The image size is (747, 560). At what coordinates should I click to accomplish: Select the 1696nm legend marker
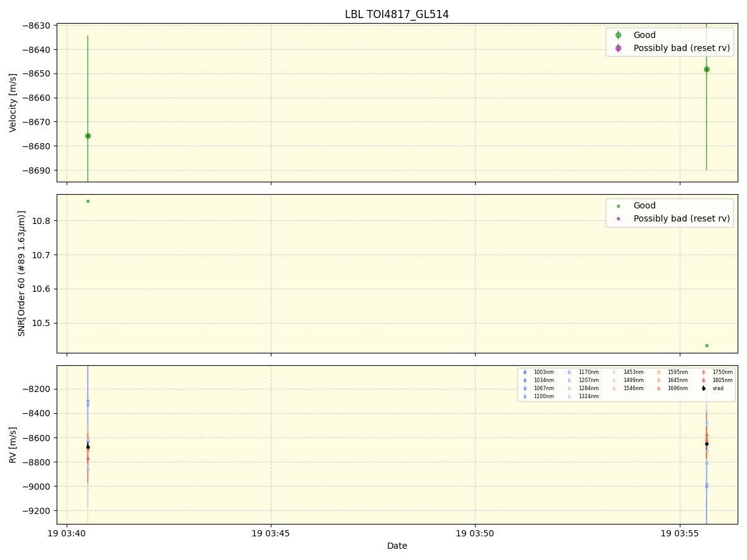[x=659, y=388]
